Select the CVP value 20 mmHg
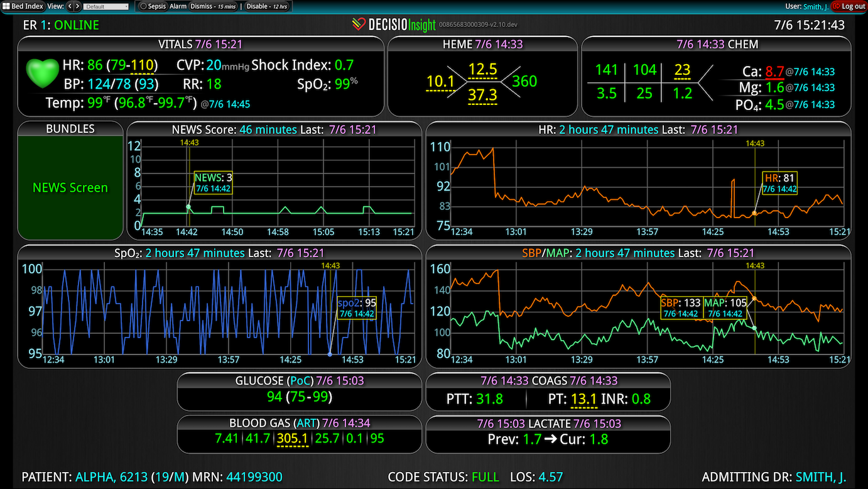This screenshot has height=489, width=868. coord(214,65)
